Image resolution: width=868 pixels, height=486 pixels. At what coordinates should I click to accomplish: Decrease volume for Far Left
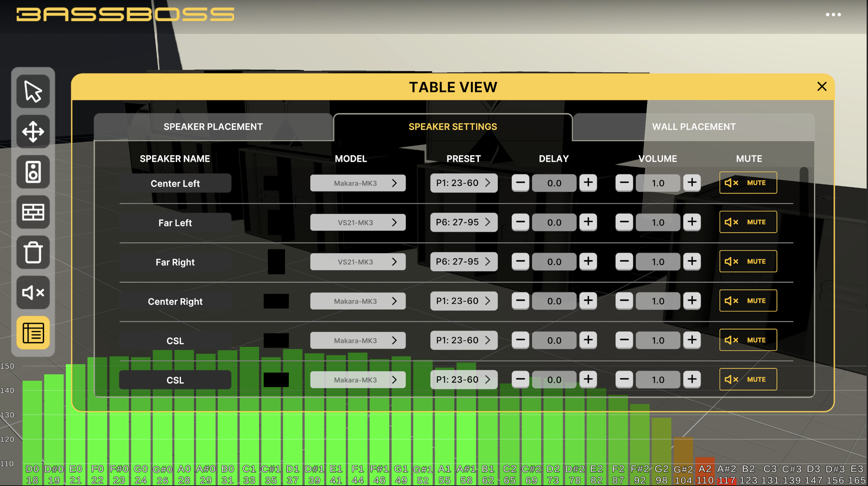pyautogui.click(x=624, y=222)
